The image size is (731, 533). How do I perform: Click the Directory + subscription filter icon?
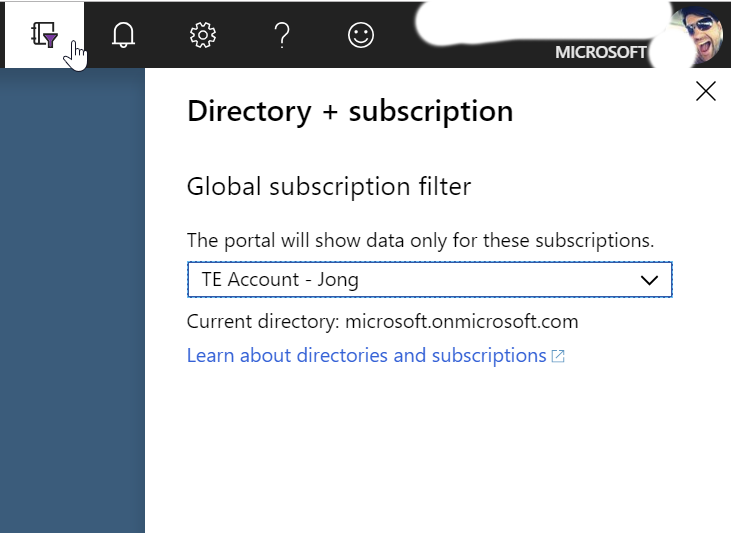44,35
